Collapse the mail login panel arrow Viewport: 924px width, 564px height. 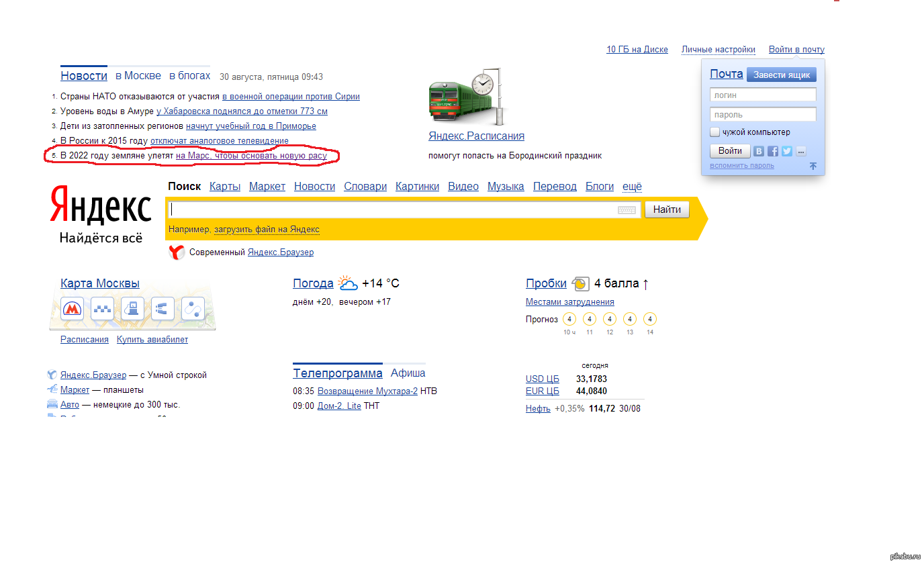(x=813, y=166)
